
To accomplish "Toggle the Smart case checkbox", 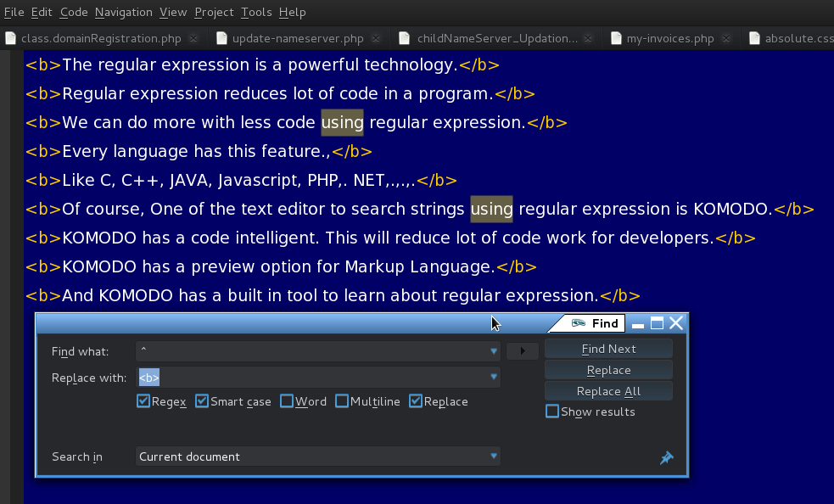I will tap(202, 400).
